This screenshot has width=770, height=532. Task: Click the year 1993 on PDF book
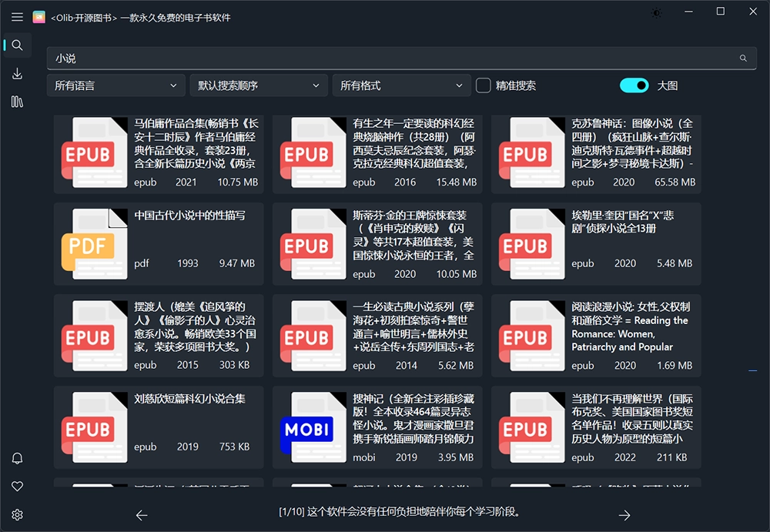pos(188,263)
